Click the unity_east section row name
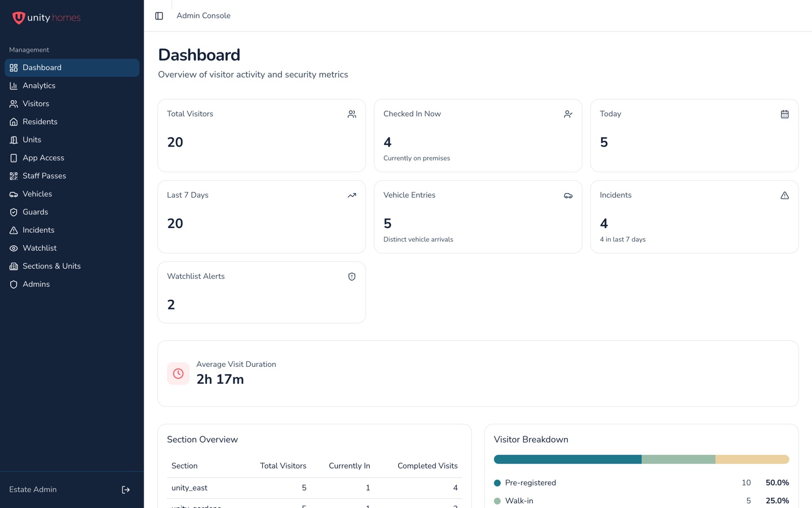The width and height of the screenshot is (812, 508). 189,488
